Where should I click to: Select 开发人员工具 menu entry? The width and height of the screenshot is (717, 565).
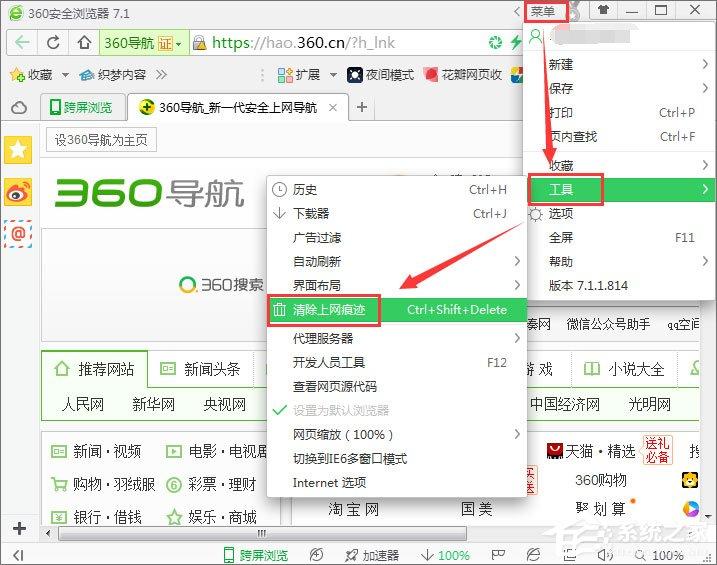(396, 362)
